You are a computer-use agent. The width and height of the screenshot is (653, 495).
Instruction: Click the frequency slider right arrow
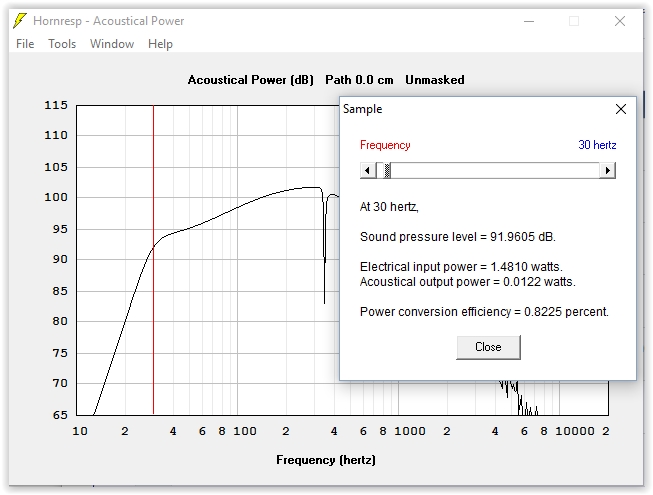608,170
